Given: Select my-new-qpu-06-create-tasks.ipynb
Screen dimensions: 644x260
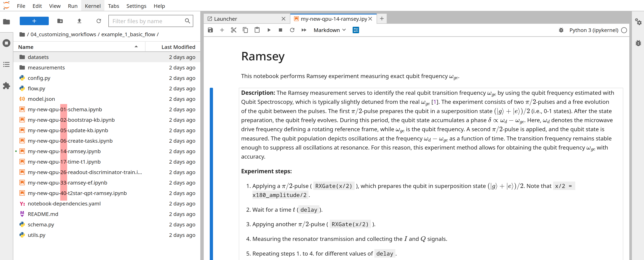Looking at the screenshot, I should [107, 141].
